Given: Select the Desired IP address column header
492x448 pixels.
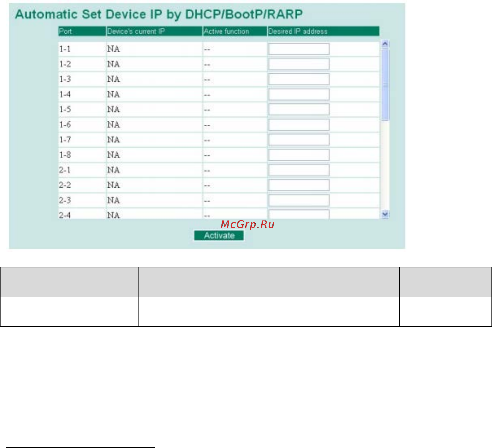Looking at the screenshot, I should [x=323, y=31].
